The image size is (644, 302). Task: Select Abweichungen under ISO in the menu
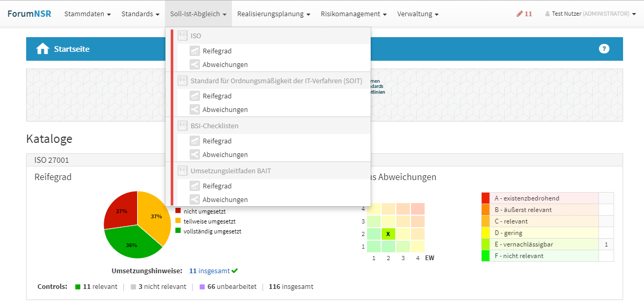225,65
